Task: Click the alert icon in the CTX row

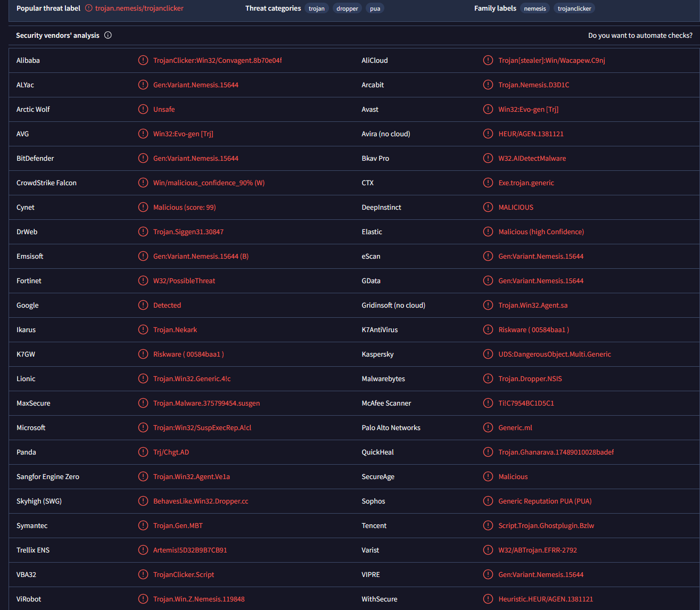Action: coord(488,183)
